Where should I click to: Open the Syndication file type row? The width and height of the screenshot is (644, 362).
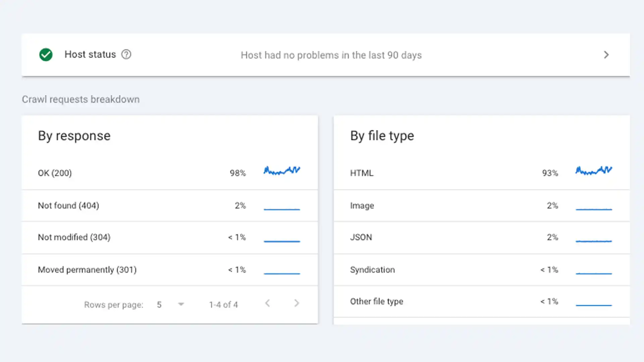tap(482, 270)
